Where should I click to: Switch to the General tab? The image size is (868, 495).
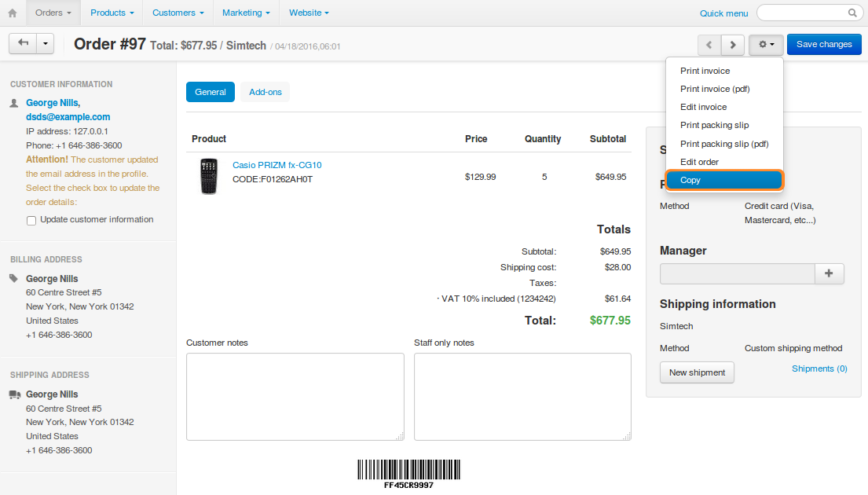211,92
